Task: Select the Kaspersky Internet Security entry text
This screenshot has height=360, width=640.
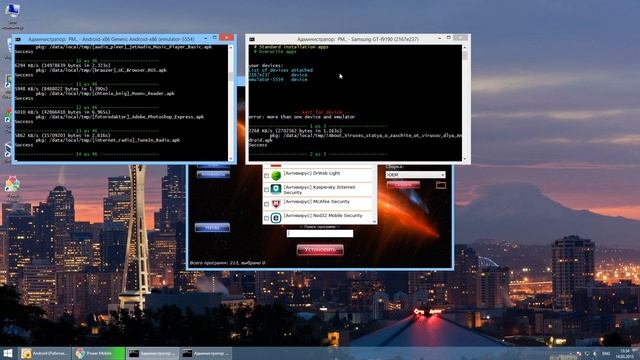Action: [x=319, y=190]
